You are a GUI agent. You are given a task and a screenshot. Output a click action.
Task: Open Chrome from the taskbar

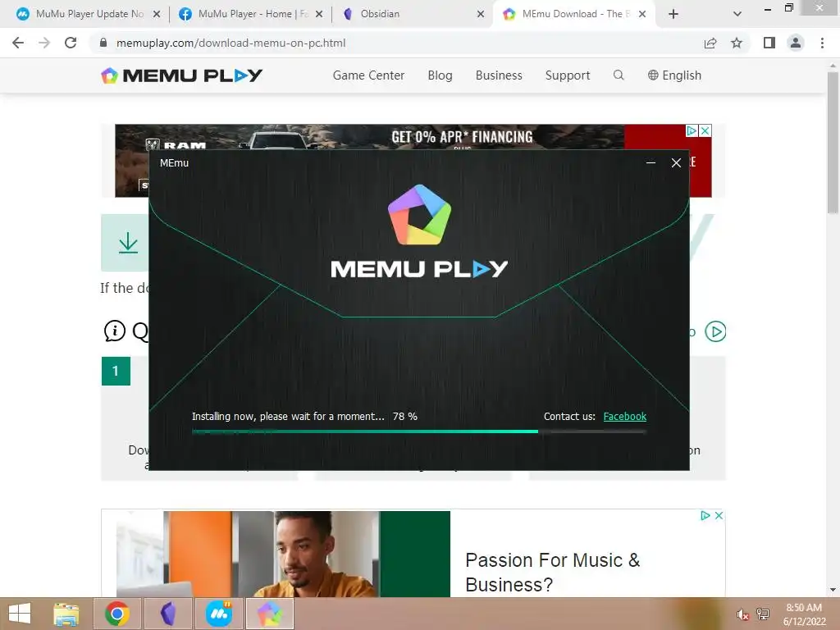pos(117,614)
